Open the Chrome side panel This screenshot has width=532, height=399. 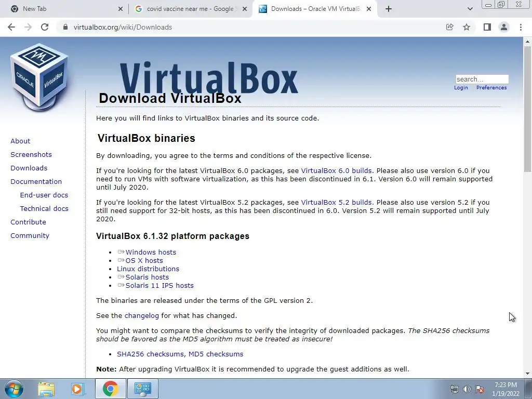click(x=487, y=27)
